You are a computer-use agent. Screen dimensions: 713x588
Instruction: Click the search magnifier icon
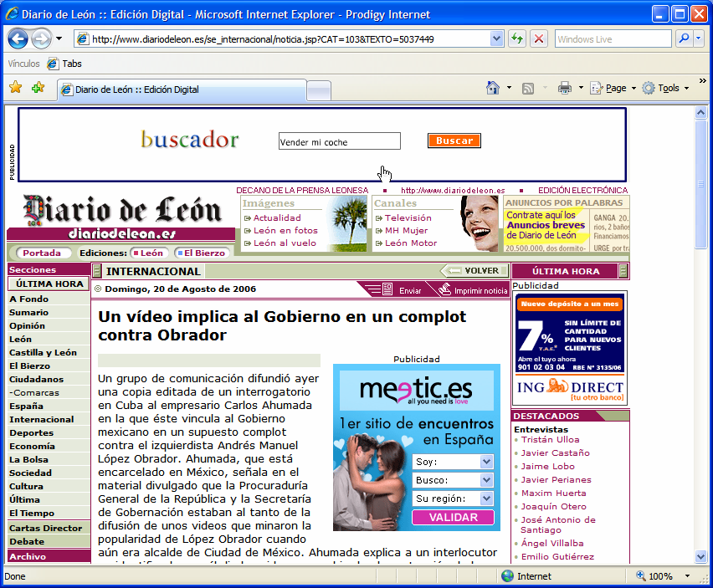click(684, 39)
